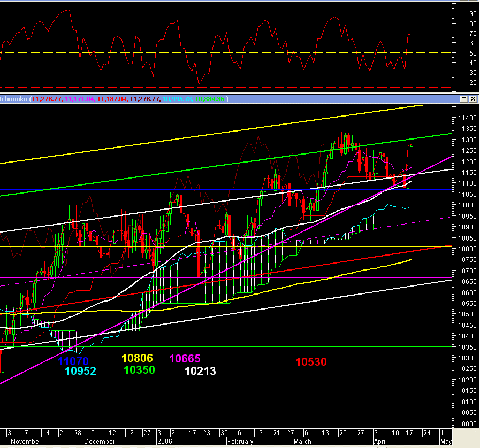Click the November month label
The height and width of the screenshot is (448, 480).
(26, 442)
